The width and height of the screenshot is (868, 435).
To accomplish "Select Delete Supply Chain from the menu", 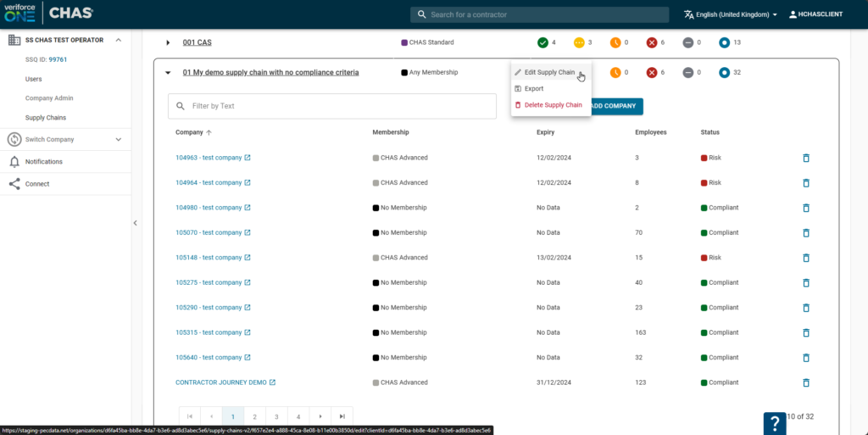I will 551,105.
